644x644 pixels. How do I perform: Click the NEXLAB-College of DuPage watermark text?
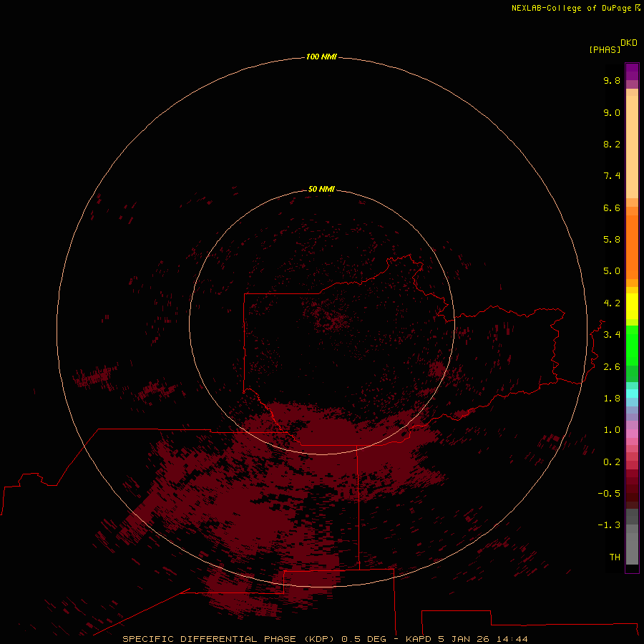[x=571, y=8]
